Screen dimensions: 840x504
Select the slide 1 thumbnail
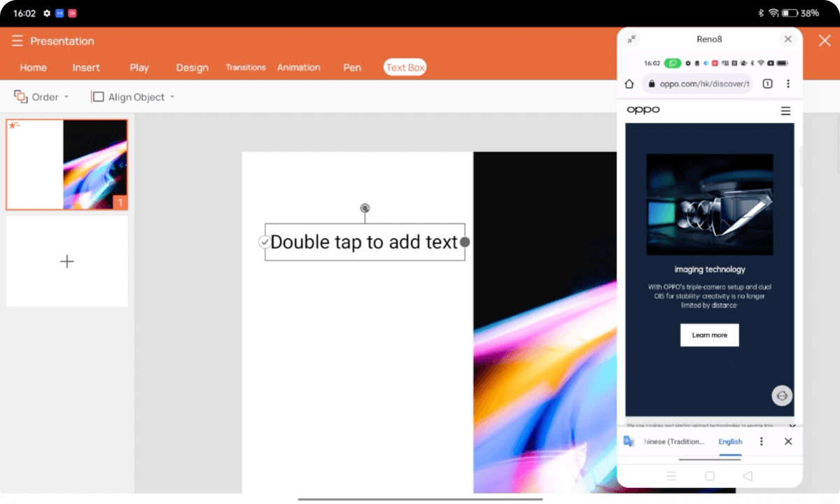tap(66, 164)
